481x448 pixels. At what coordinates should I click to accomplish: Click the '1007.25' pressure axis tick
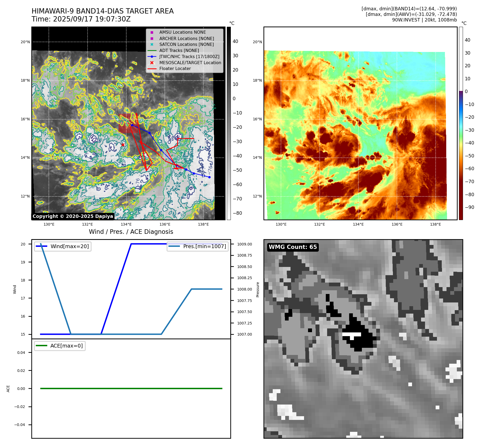point(245,323)
